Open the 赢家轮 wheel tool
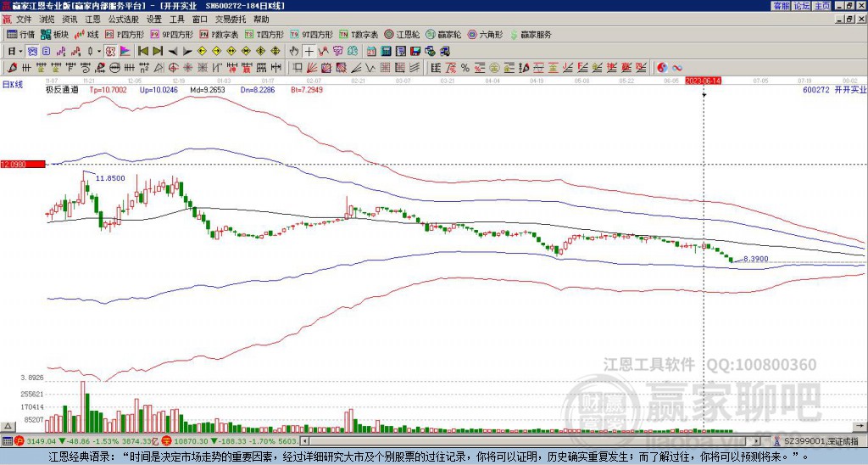868x465 pixels. [x=443, y=34]
